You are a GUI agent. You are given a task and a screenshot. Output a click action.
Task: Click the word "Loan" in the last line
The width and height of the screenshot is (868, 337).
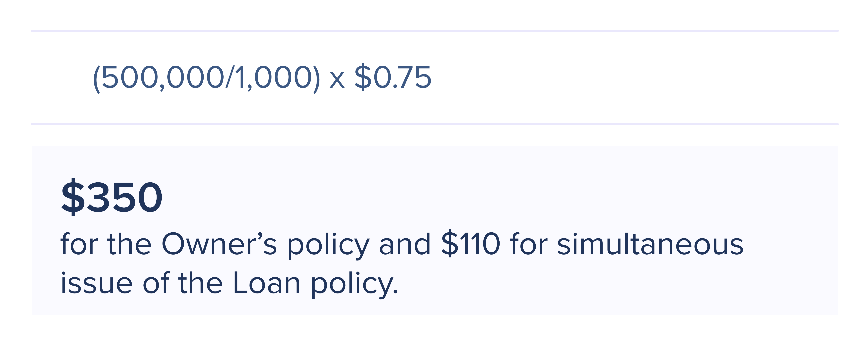tap(266, 283)
